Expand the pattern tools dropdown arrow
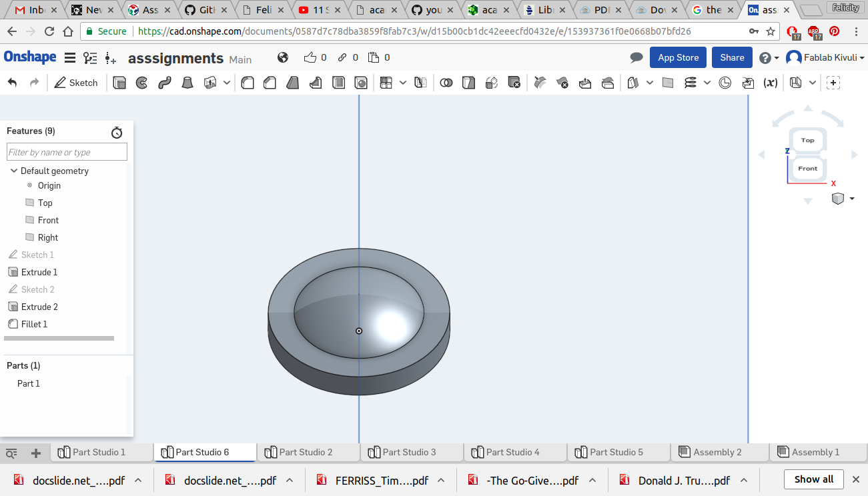This screenshot has width=868, height=496. pyautogui.click(x=403, y=83)
